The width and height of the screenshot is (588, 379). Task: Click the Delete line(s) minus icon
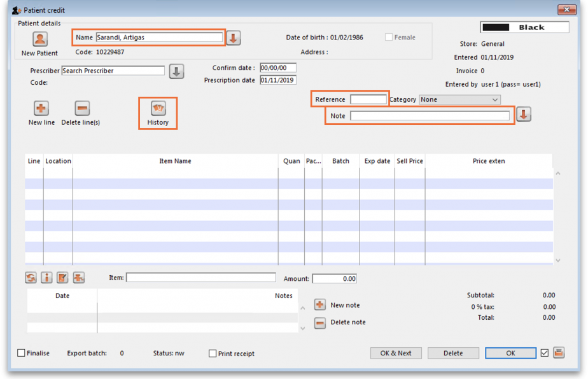coord(81,108)
